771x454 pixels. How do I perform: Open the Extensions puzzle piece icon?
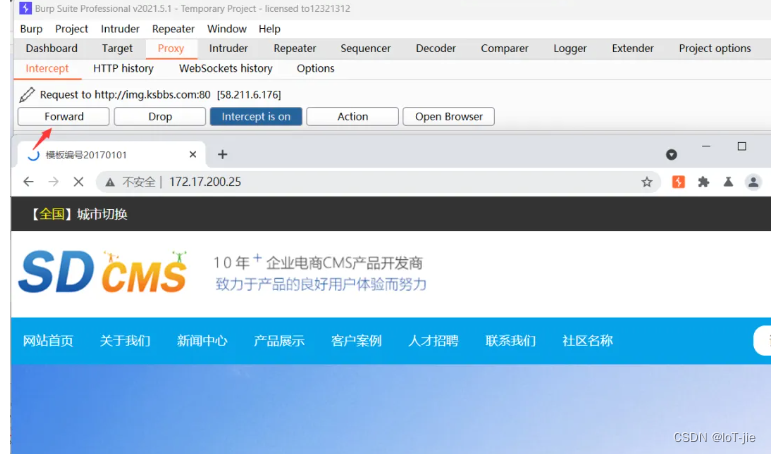point(704,182)
